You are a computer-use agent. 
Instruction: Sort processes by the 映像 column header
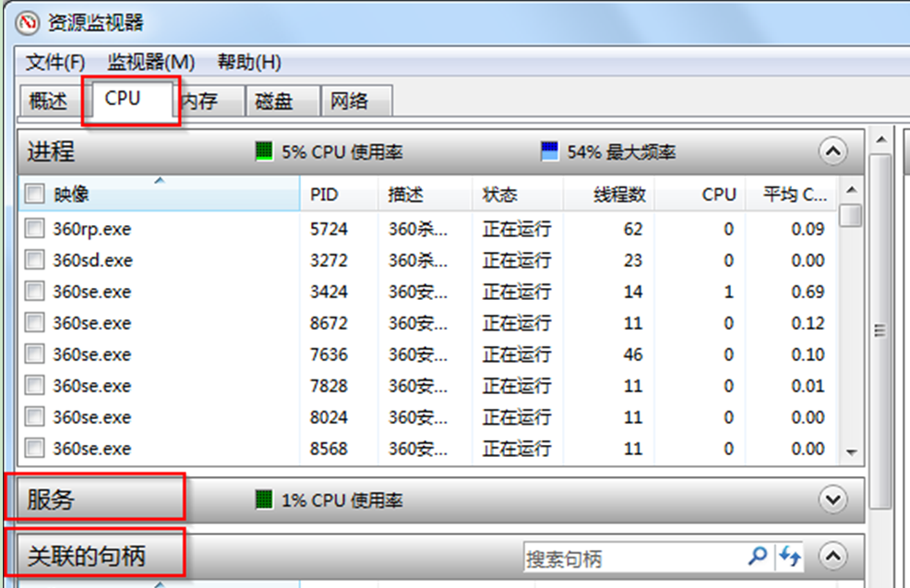(160, 194)
